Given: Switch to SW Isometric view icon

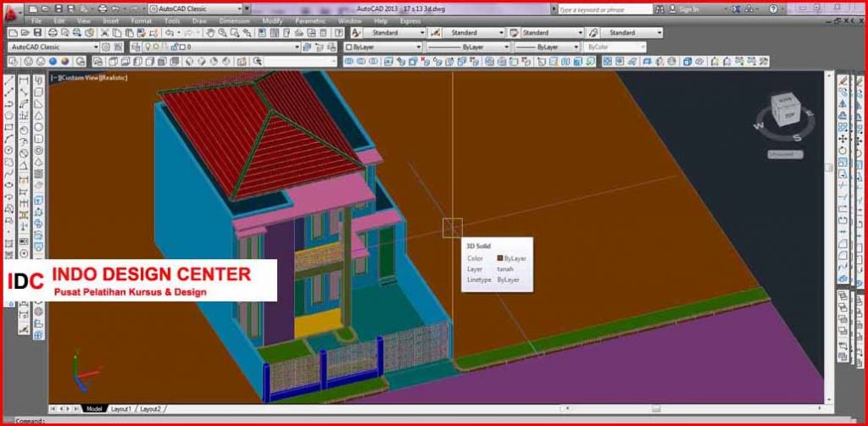Looking at the screenshot, I should 190,62.
